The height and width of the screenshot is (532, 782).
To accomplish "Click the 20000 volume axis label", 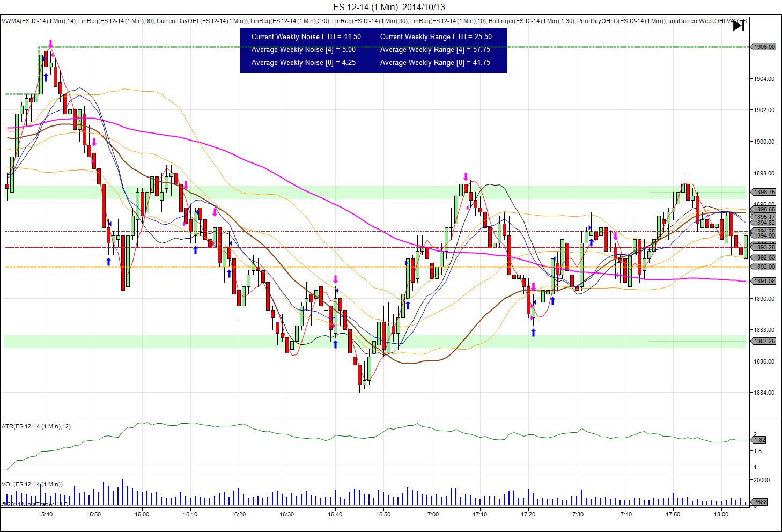I will pyautogui.click(x=762, y=480).
